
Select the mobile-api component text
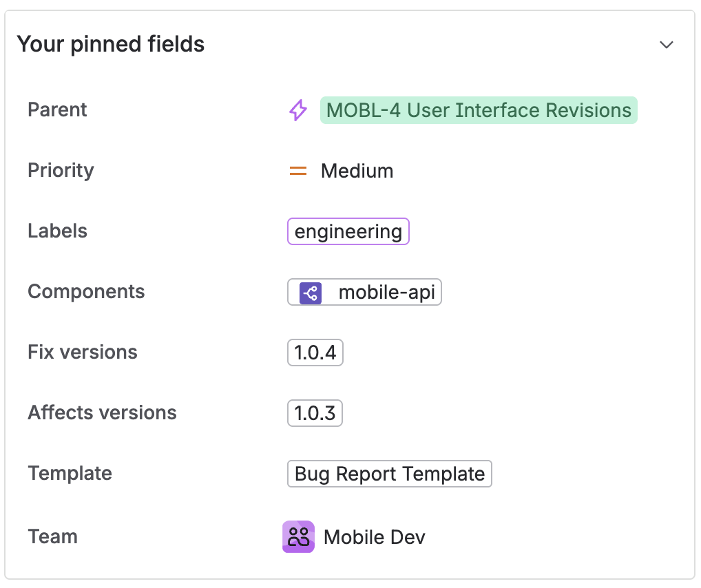[x=386, y=293]
